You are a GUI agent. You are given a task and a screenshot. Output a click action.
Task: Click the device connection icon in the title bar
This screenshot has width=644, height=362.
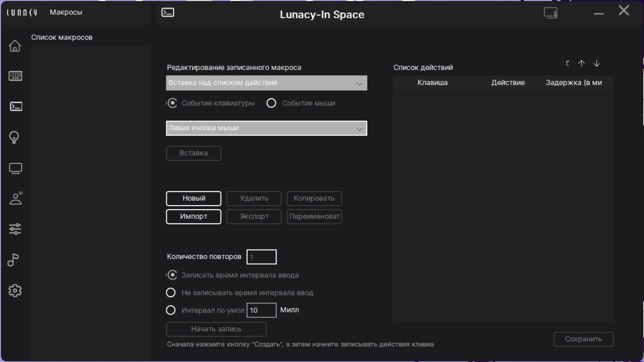coord(551,13)
